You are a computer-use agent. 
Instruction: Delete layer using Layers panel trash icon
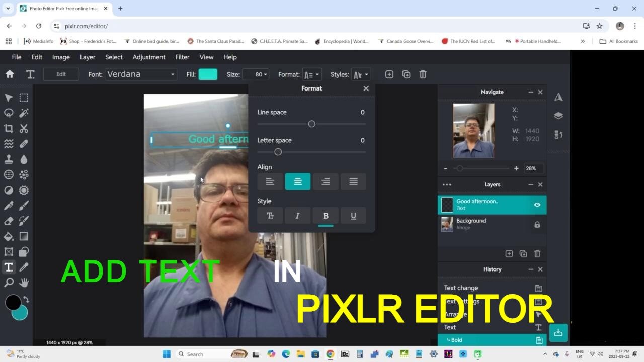pyautogui.click(x=537, y=254)
